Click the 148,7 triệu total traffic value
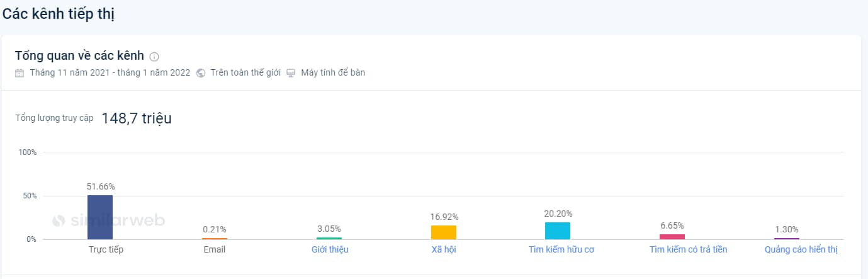The height and width of the screenshot is (279, 868). pos(137,118)
